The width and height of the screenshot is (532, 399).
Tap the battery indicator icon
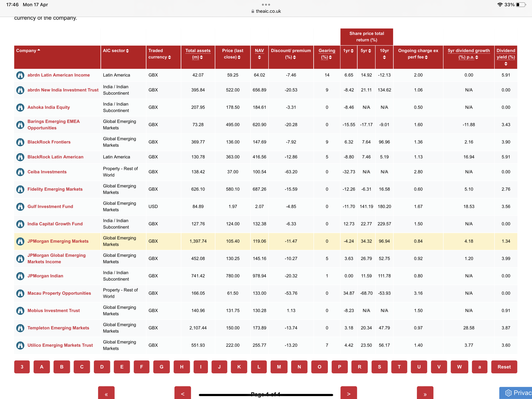pos(521,4)
